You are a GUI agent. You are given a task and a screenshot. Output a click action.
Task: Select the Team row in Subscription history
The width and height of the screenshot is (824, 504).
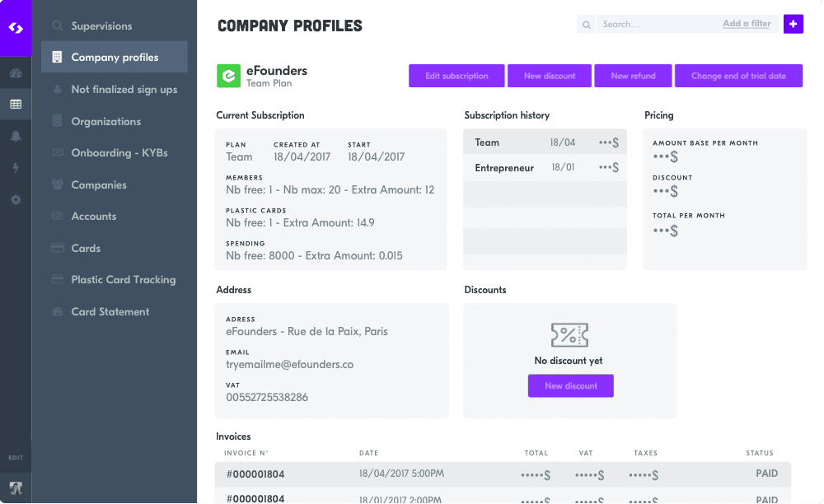(x=545, y=142)
